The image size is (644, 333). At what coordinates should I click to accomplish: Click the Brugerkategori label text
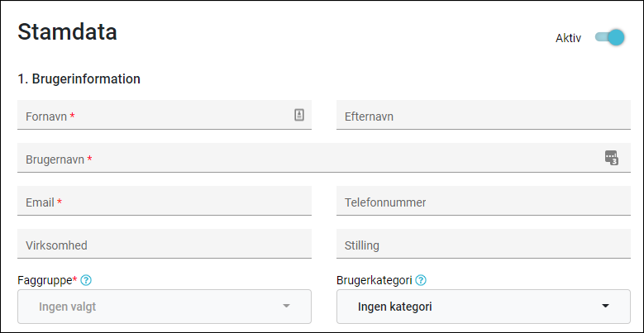pos(374,280)
